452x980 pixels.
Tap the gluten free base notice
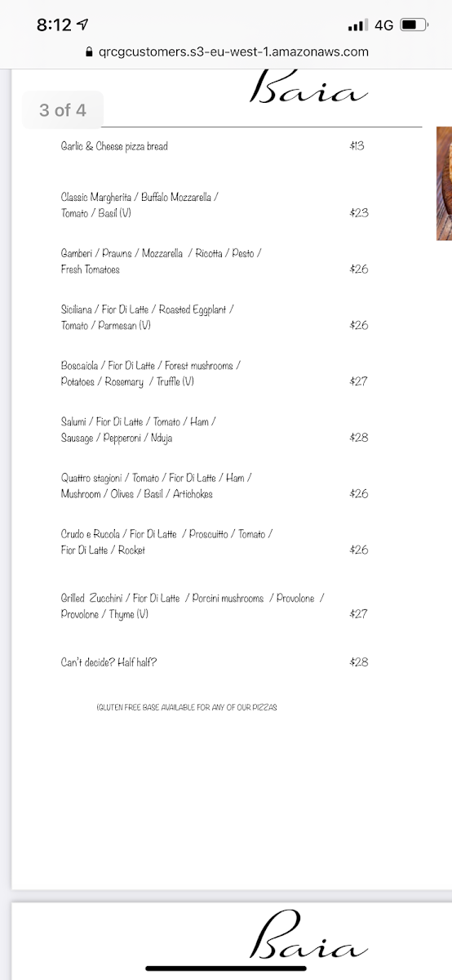[x=186, y=707]
